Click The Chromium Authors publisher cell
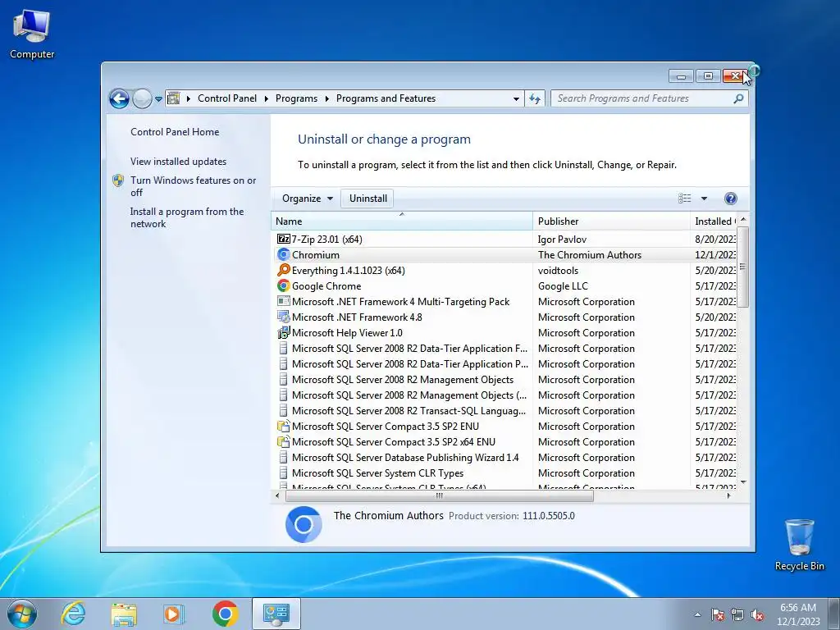 click(x=589, y=255)
